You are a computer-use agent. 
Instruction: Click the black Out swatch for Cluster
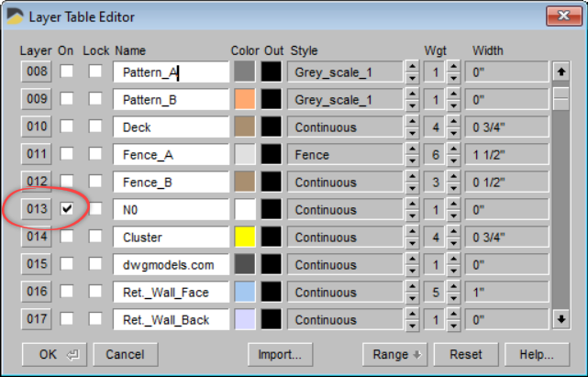tap(272, 238)
